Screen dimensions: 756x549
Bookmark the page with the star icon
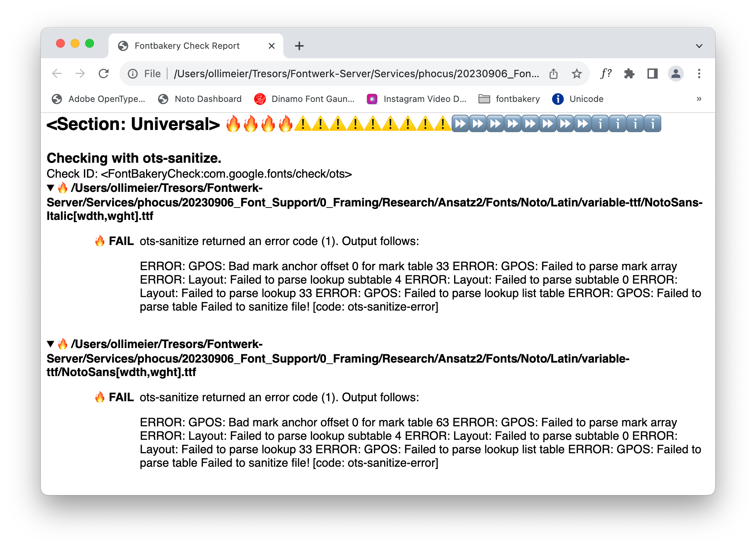[577, 74]
